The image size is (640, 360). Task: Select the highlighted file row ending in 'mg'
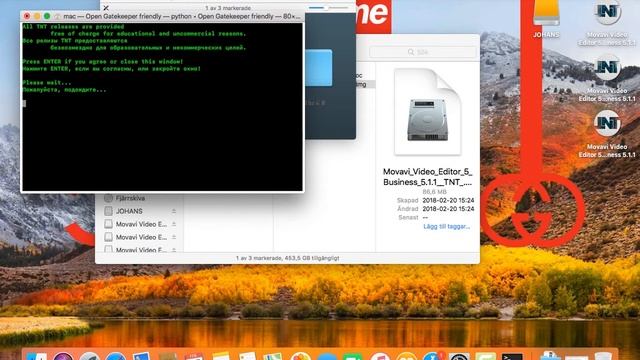coord(365,84)
